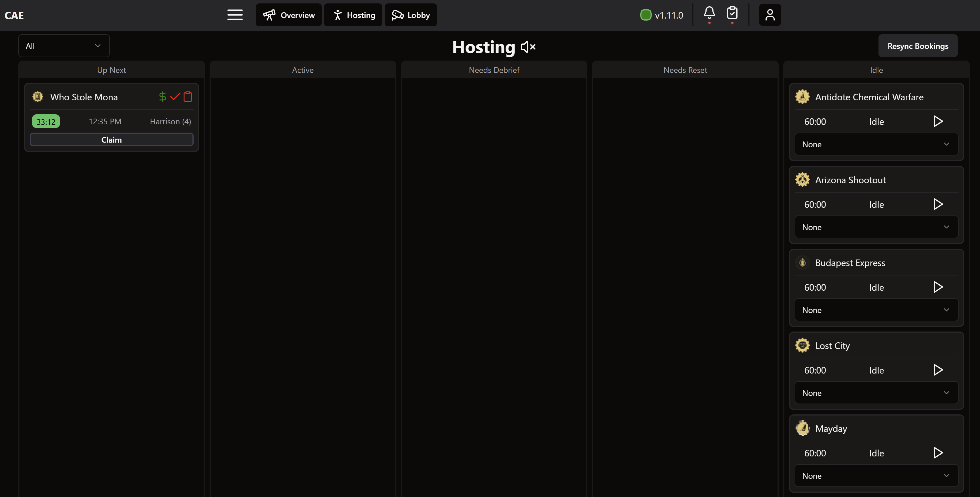Image resolution: width=980 pixels, height=497 pixels.
Task: Click the Resync Bookings button
Action: 918,46
